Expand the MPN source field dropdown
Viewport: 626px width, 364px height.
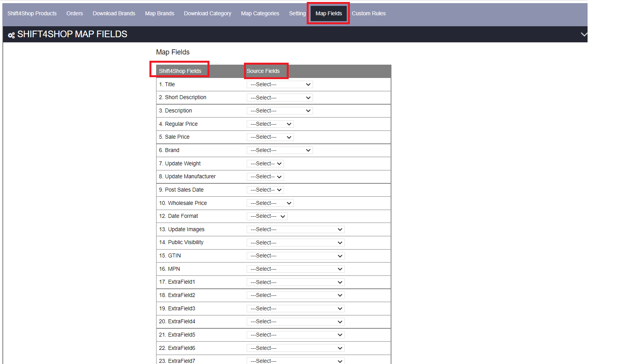[x=296, y=269]
